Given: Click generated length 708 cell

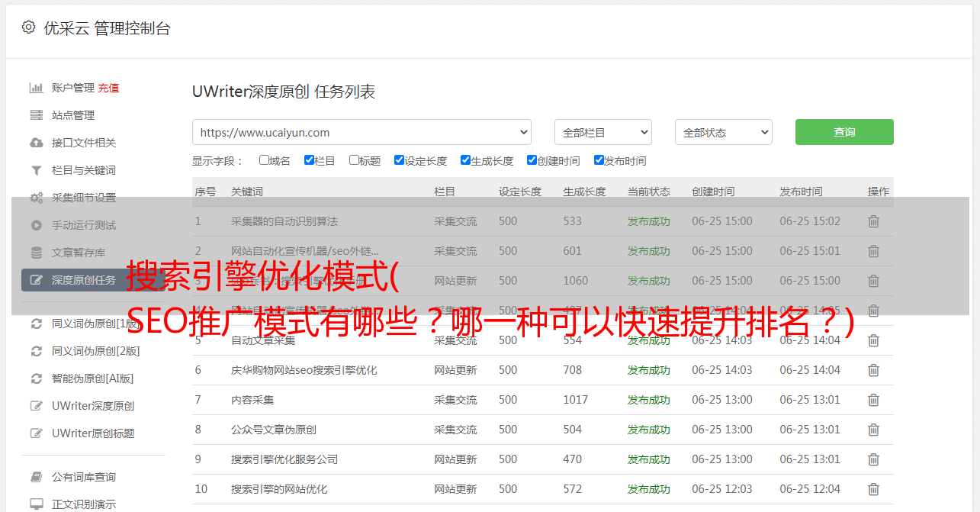Looking at the screenshot, I should click(x=573, y=370).
